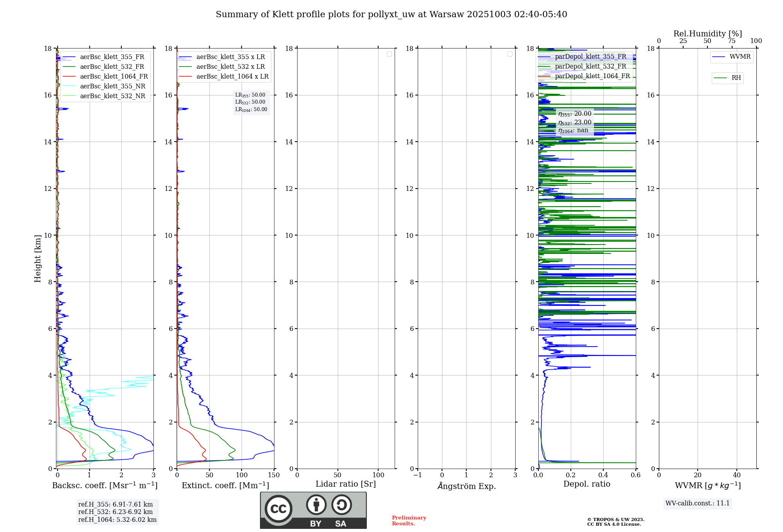Click the Rel.Humidity [%] top axis label

coord(707,34)
